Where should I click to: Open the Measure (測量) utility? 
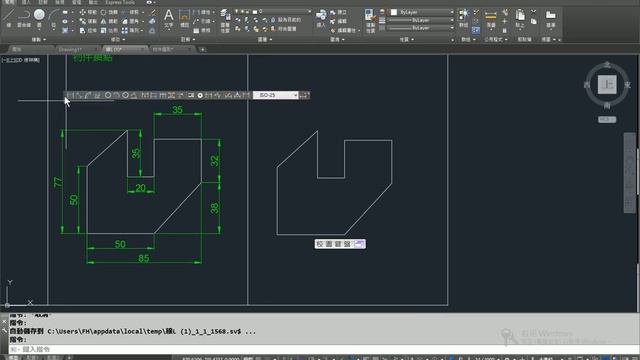[491, 18]
